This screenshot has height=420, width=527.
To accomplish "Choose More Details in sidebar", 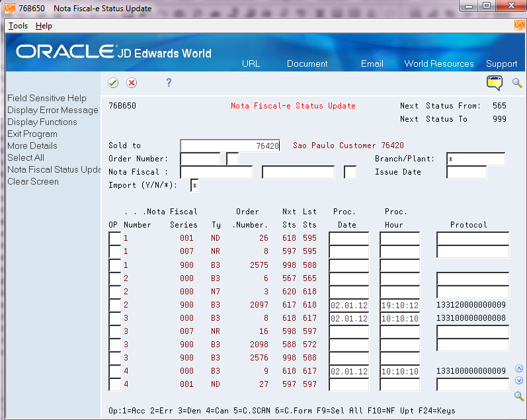I will 32,146.
